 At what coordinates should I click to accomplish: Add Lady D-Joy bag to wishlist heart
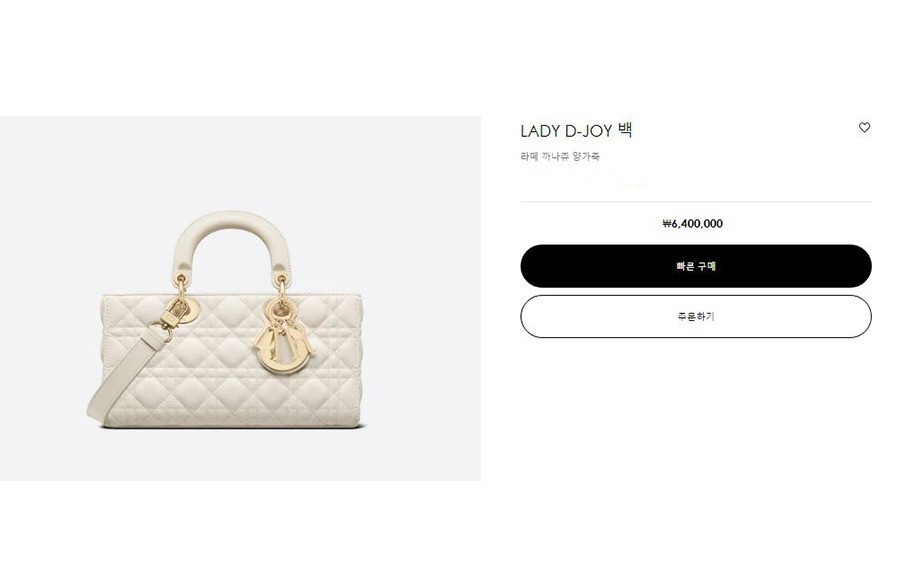tap(864, 127)
